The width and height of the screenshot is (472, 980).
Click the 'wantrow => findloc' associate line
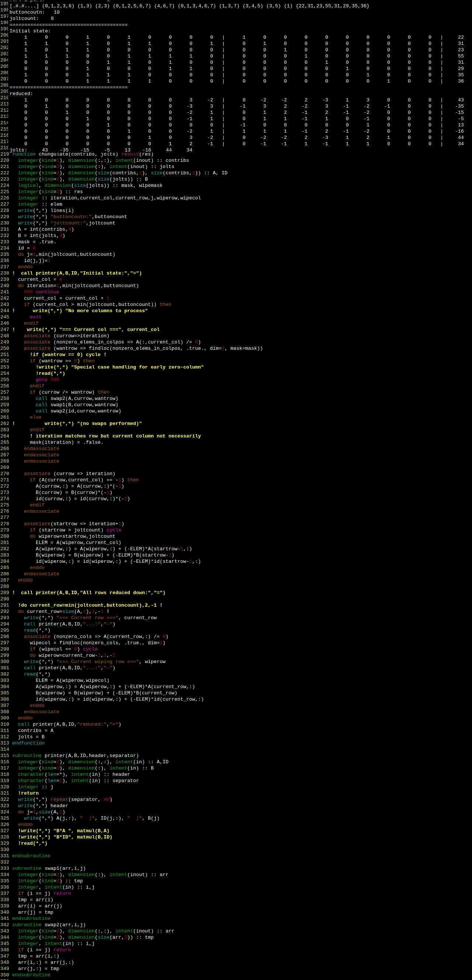coord(143,349)
